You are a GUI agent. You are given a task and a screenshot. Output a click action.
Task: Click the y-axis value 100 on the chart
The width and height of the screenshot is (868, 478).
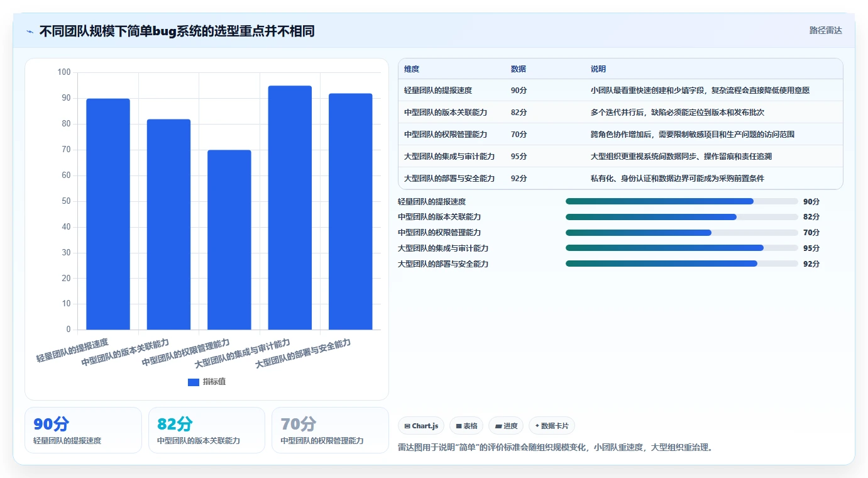(64, 72)
